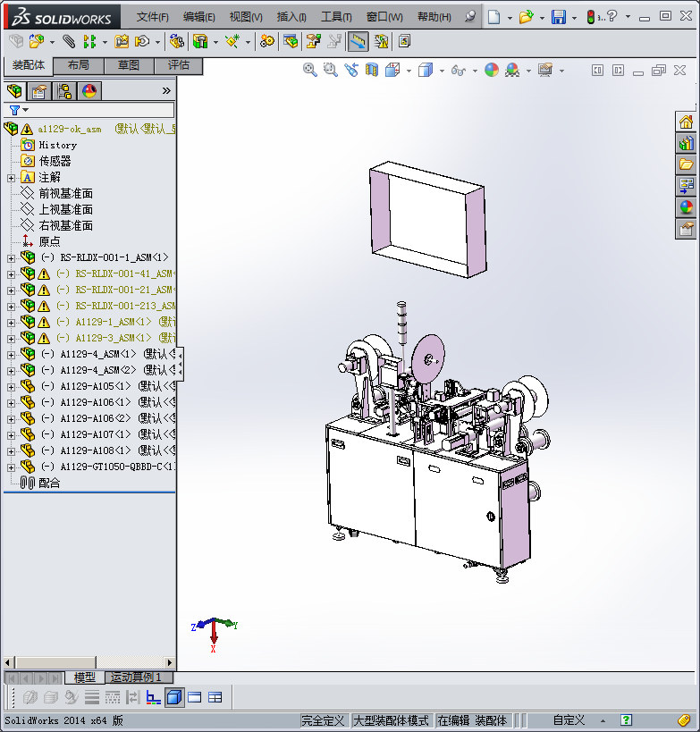Open the Assembly Features tool
700x732 pixels.
[200, 41]
